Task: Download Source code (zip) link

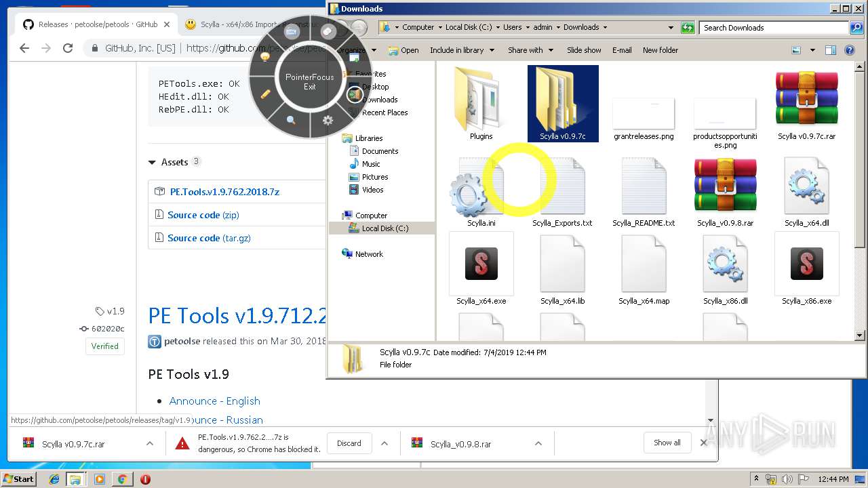Action: 203,215
